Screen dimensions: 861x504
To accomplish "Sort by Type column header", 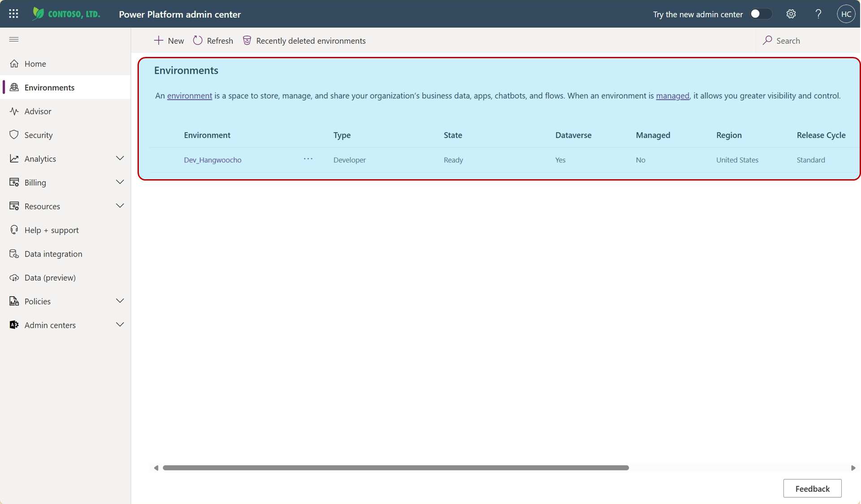I will click(x=342, y=135).
